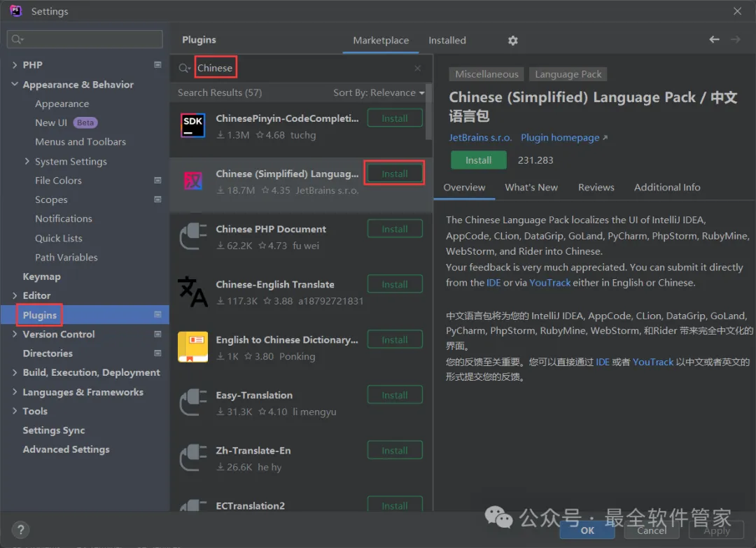
Task: Click the plugin list vertical scrollbar
Action: click(428, 112)
